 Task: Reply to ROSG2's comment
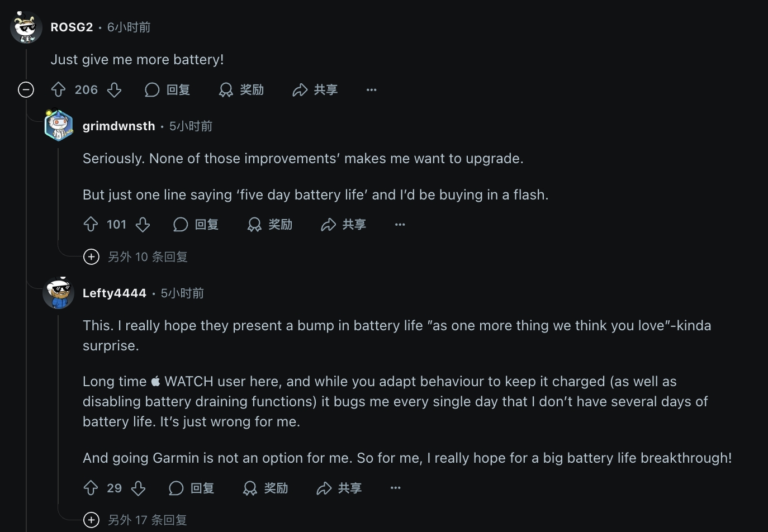pyautogui.click(x=168, y=89)
